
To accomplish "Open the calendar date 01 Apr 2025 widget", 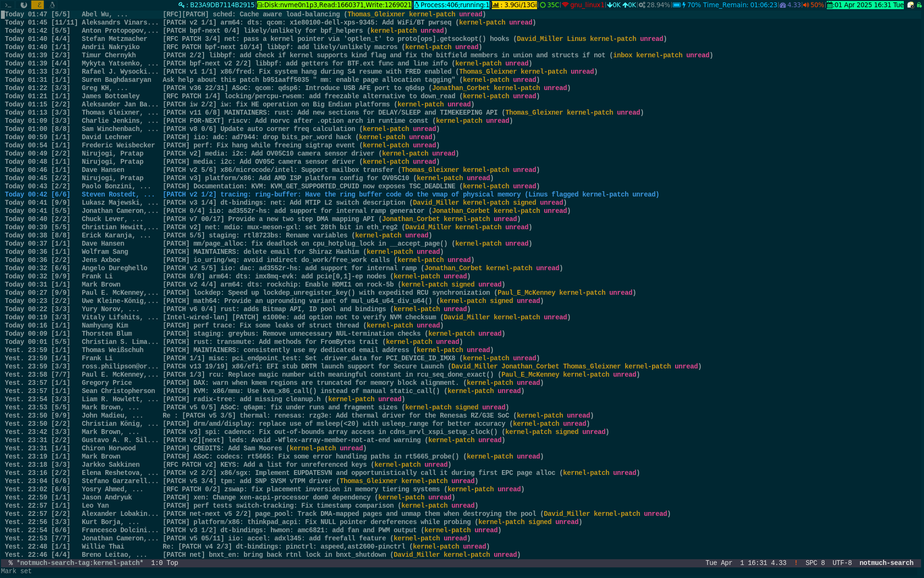I will click(865, 5).
